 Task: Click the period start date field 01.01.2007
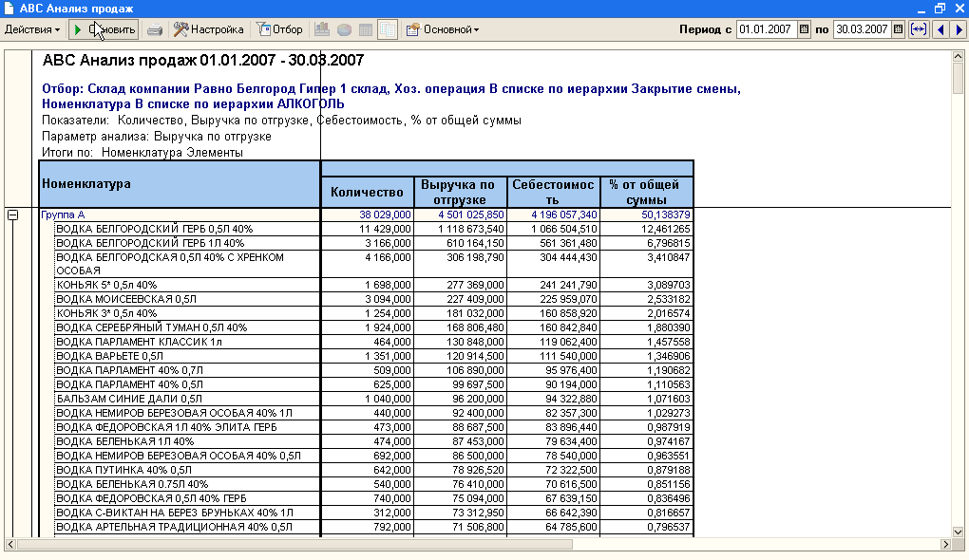(x=767, y=29)
